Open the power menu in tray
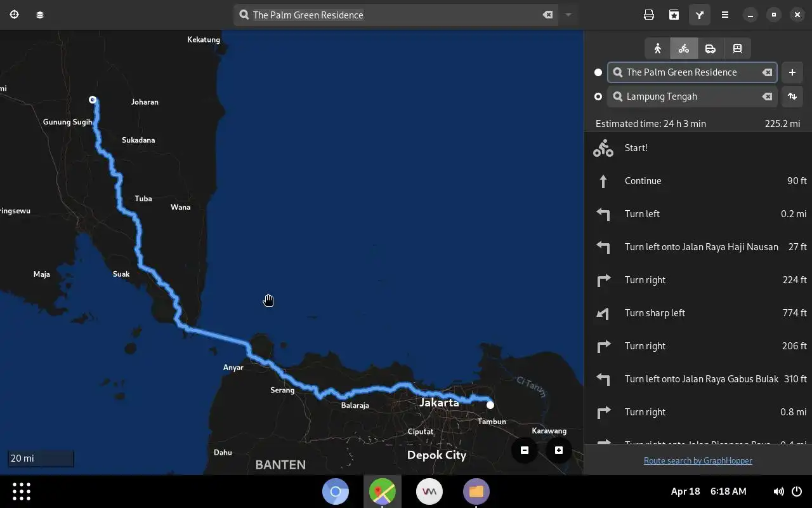Image resolution: width=812 pixels, height=508 pixels. tap(797, 491)
